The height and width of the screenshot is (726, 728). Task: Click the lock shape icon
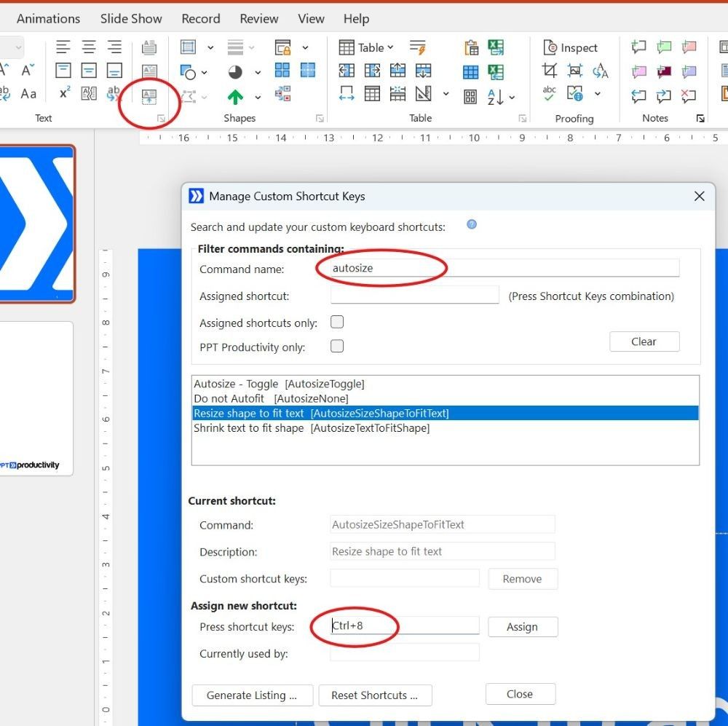coord(282,47)
